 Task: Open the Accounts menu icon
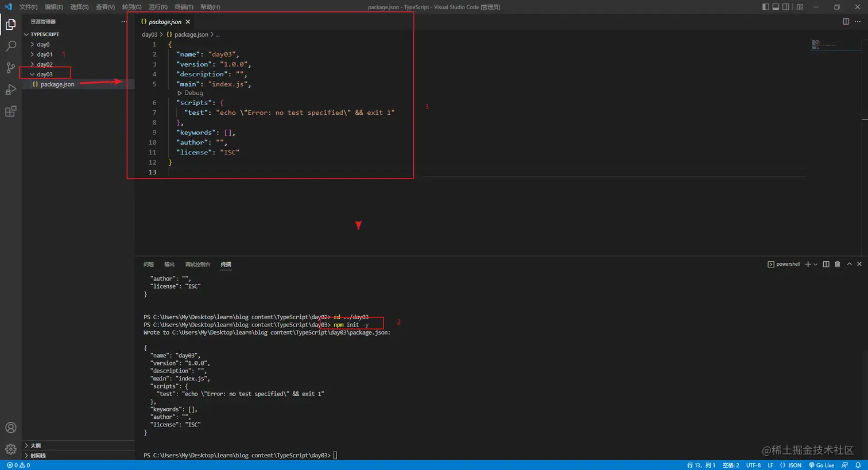(x=10, y=428)
